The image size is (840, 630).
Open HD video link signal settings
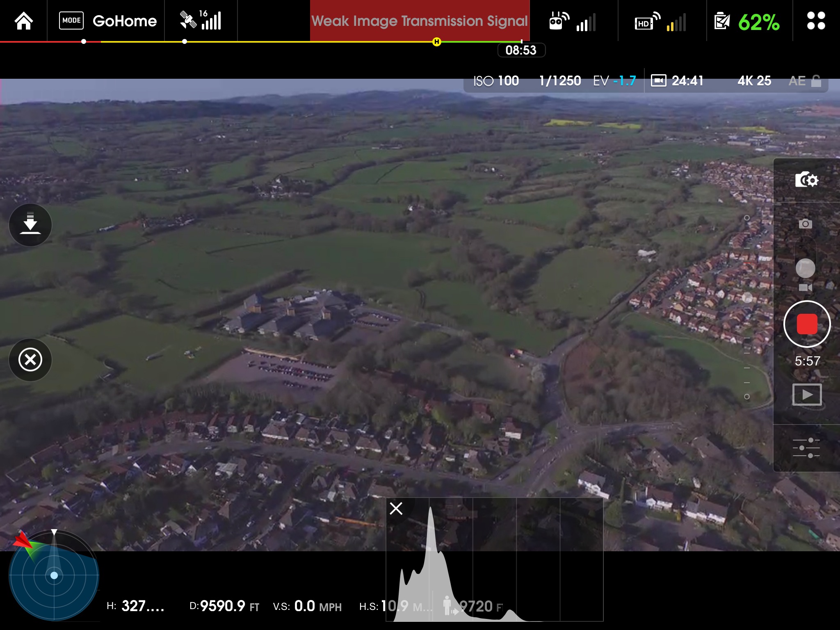pos(660,22)
